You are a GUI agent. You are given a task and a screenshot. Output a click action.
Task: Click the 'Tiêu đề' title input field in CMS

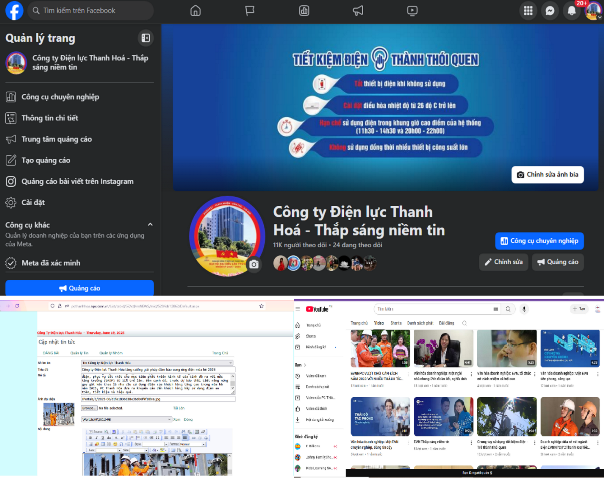tap(158, 369)
